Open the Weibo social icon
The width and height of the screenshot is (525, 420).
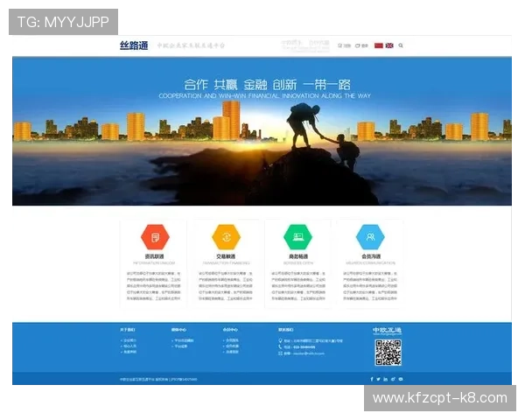(393, 379)
